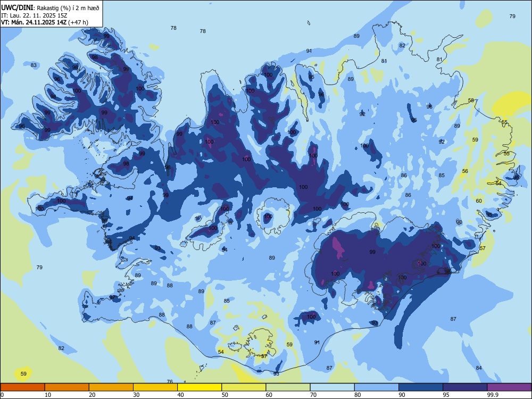Pick the 60–70 light green legend swatch

[x=288, y=387]
